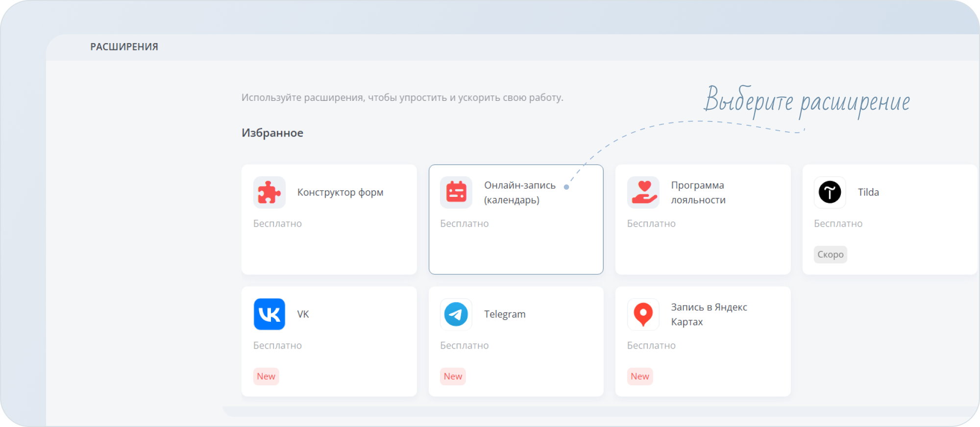Image resolution: width=980 pixels, height=427 pixels.
Task: Click the "РАСШИРЕНИЯ" page header
Action: point(124,47)
